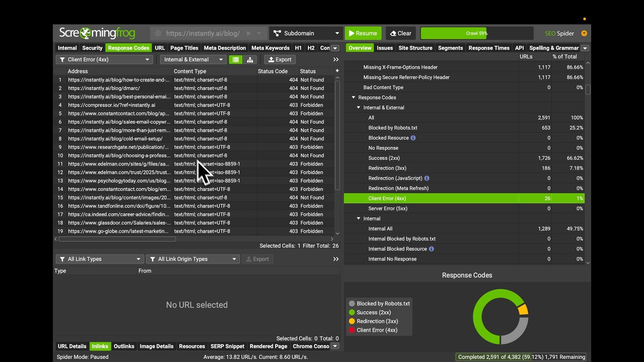Expand upper-left panel with double chevron
Viewport: 644px width, 362px height.
(x=336, y=59)
